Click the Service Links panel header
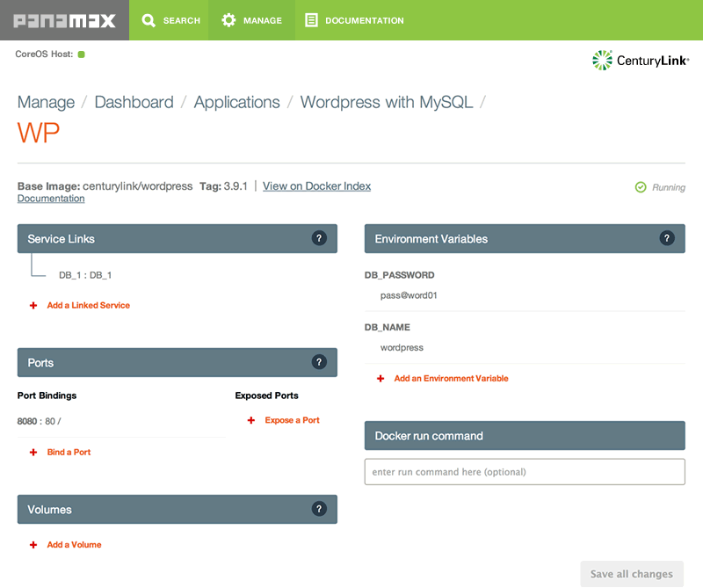 click(178, 238)
